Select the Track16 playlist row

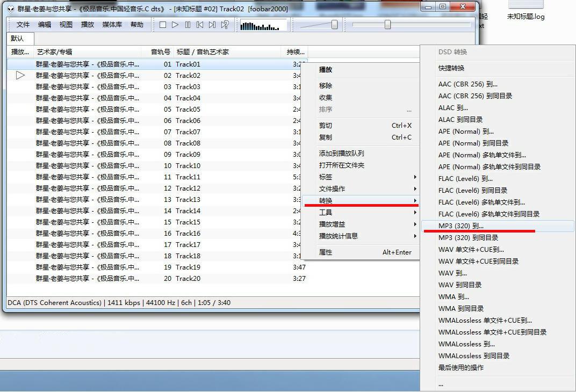coord(157,234)
